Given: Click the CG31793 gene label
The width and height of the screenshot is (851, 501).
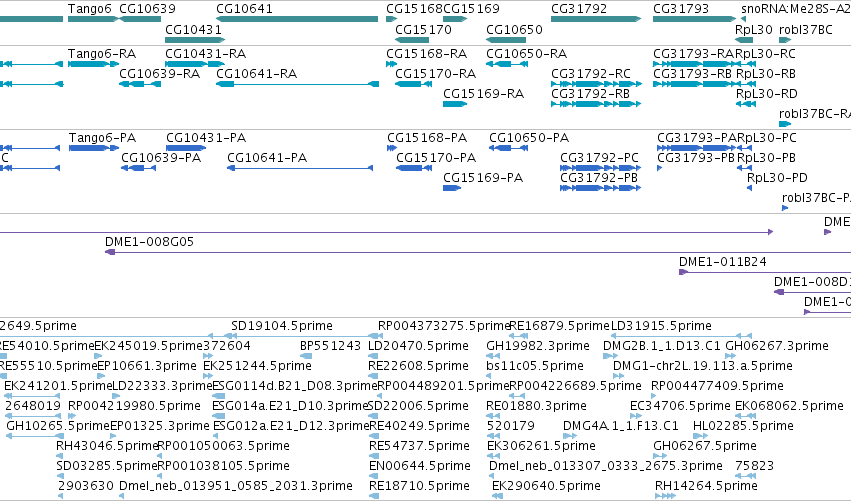Looking at the screenshot, I should pos(681,9).
